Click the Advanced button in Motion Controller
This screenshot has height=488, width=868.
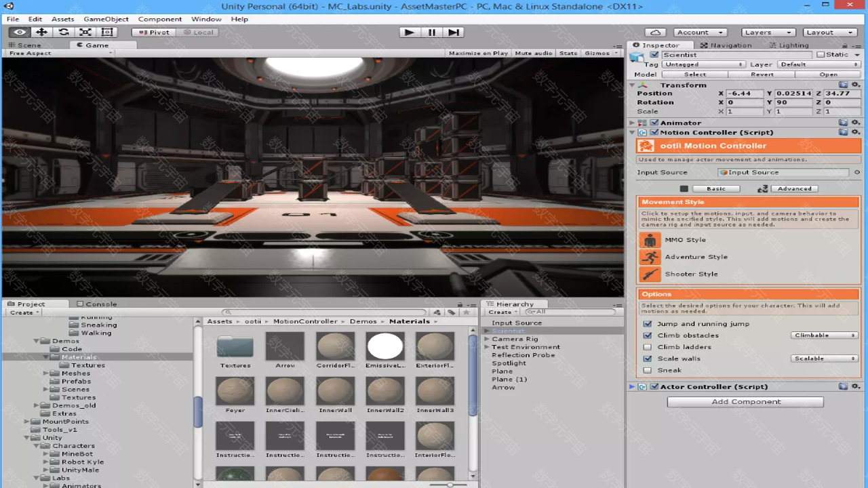pos(794,189)
